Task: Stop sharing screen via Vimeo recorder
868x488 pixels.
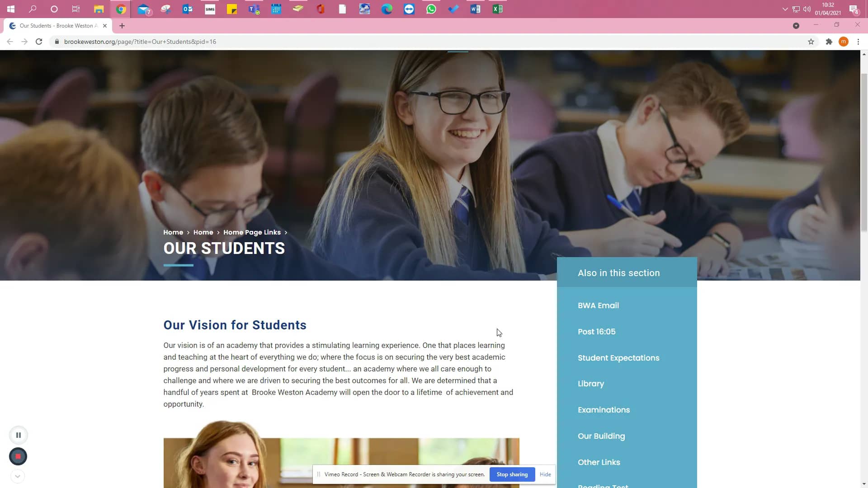Action: coord(512,474)
